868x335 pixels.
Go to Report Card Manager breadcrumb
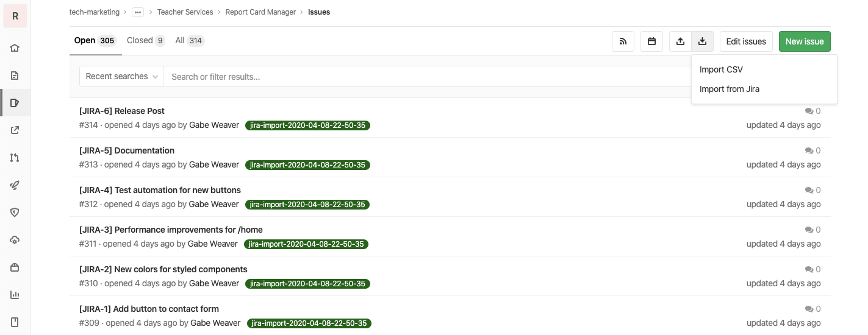point(260,12)
